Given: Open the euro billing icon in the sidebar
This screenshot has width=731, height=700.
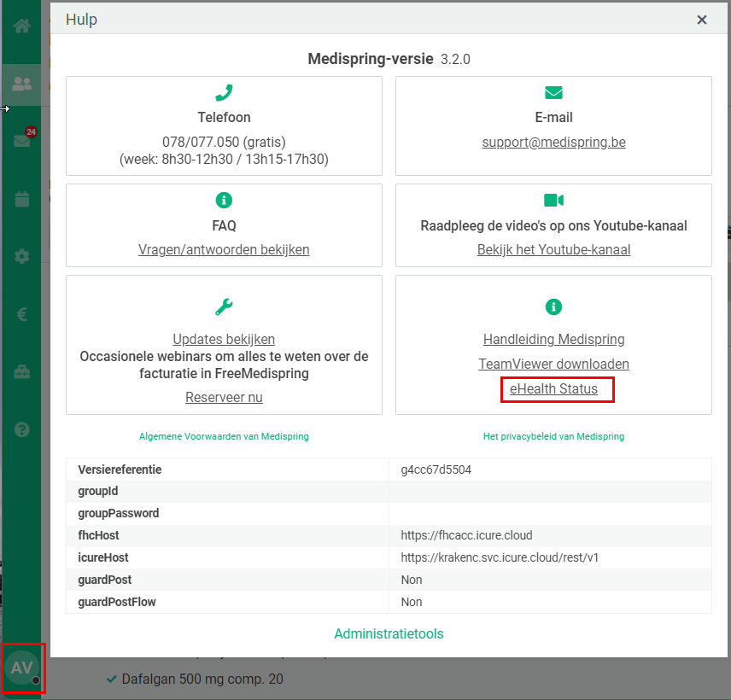Looking at the screenshot, I should click(x=22, y=315).
